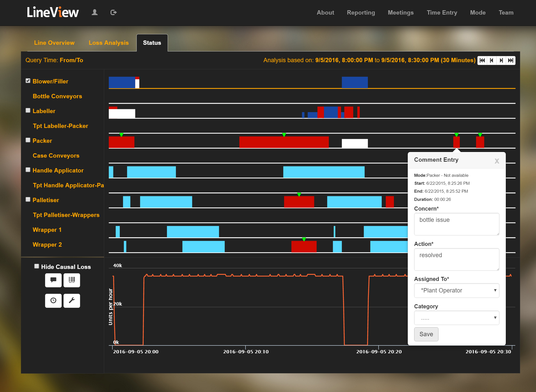Open the wrench settings icon
The width and height of the screenshot is (536, 392).
pos(72,301)
